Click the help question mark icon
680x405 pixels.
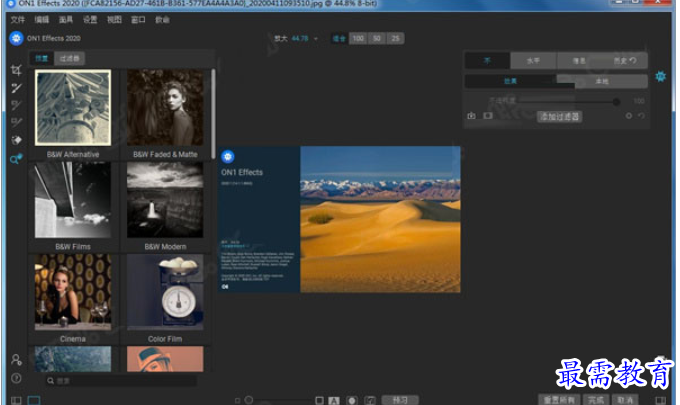coord(16,378)
